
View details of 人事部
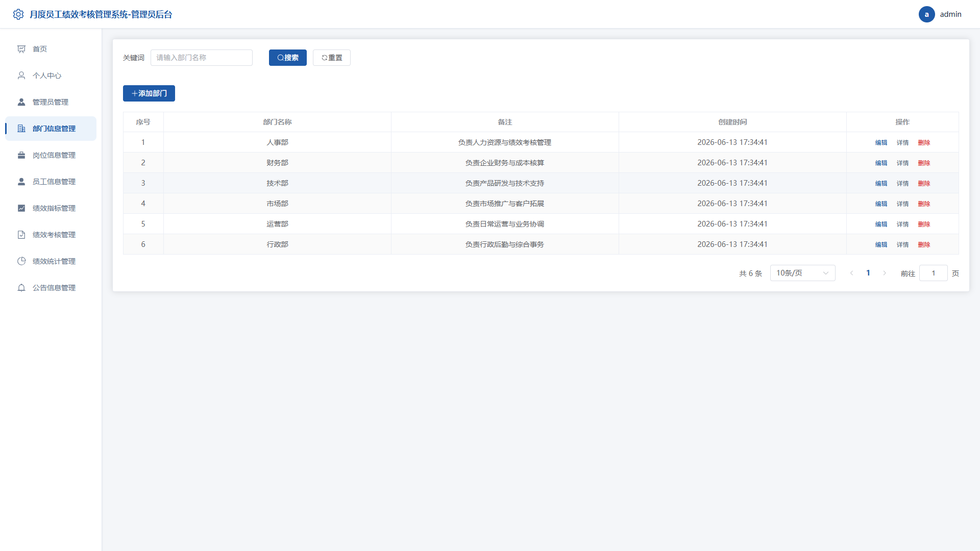pyautogui.click(x=902, y=143)
